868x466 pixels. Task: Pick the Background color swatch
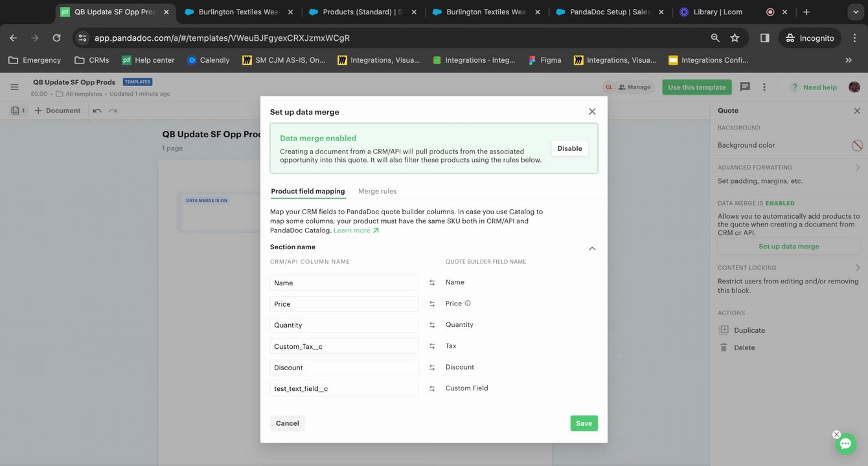tap(857, 146)
